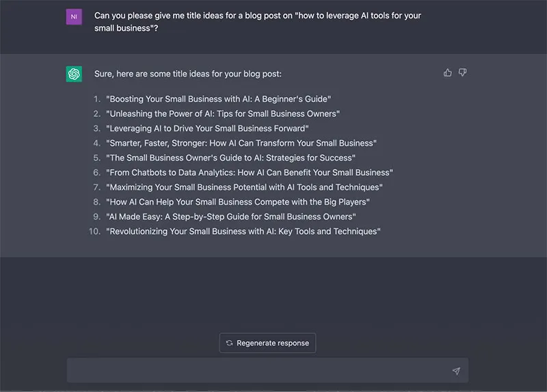Click title 3 "Leveraging AI to Drive"
Image resolution: width=547 pixels, height=392 pixels.
pyautogui.click(x=207, y=129)
